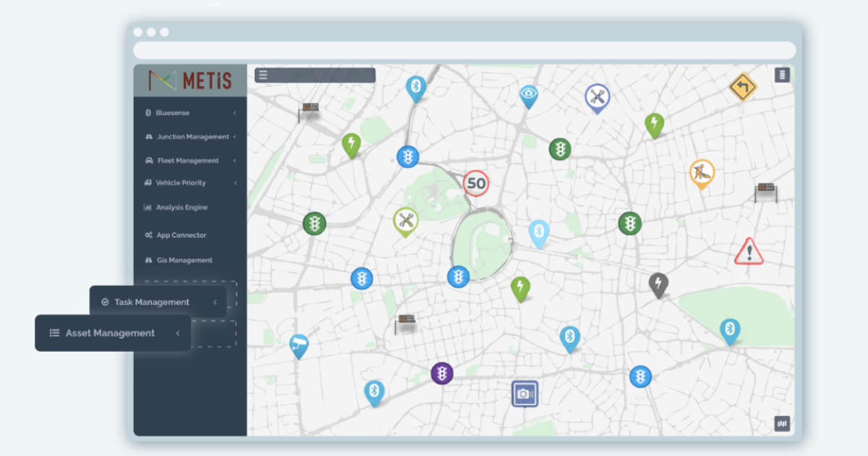Viewport: 868px width, 456px height.
Task: Click the 50 speed limit sign marker
Action: (x=477, y=184)
